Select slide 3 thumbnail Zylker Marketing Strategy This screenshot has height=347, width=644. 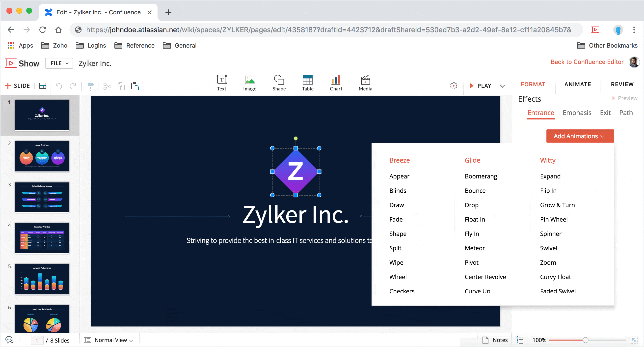(42, 197)
